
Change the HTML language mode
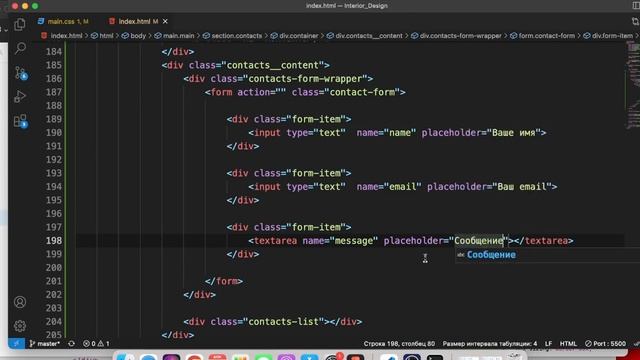click(x=568, y=344)
